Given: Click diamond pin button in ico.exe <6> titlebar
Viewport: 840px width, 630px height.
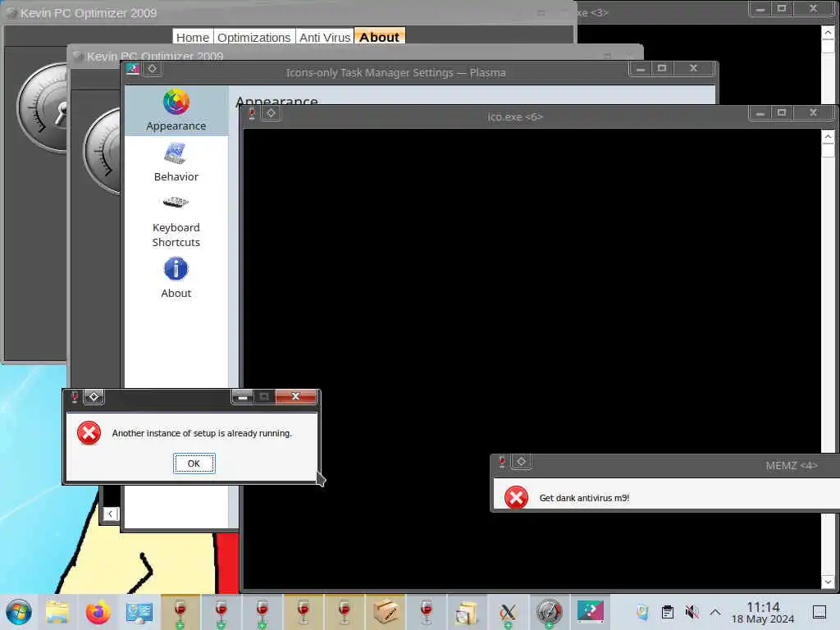Looking at the screenshot, I should pos(271,113).
